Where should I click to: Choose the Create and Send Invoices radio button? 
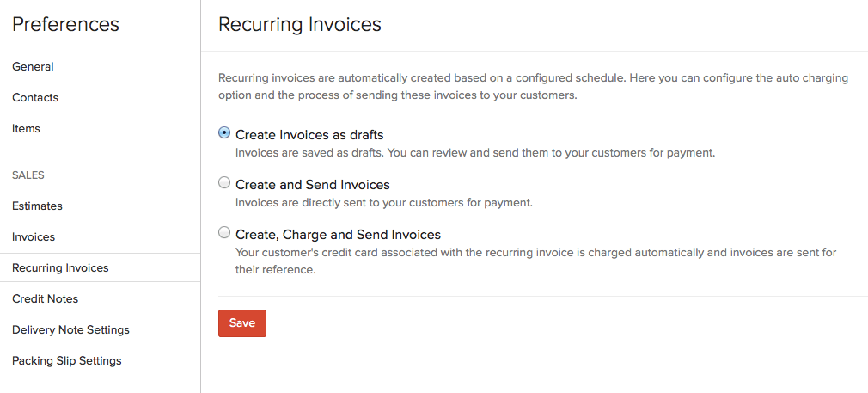224,183
